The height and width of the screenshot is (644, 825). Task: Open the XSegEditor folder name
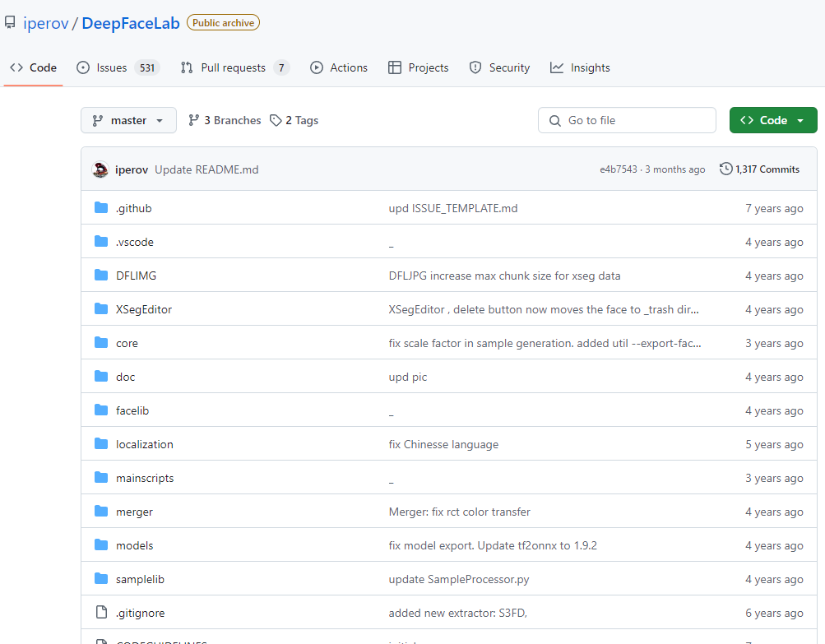144,309
